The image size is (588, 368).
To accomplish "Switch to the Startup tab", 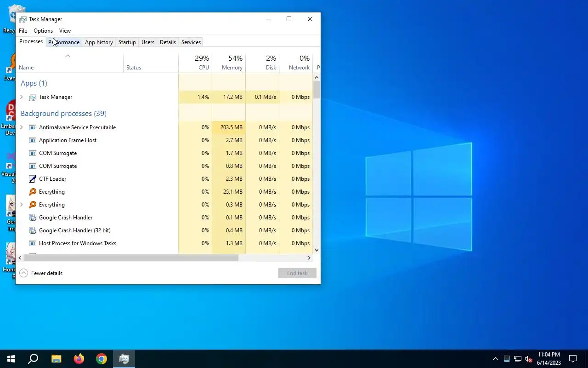I will coord(127,42).
